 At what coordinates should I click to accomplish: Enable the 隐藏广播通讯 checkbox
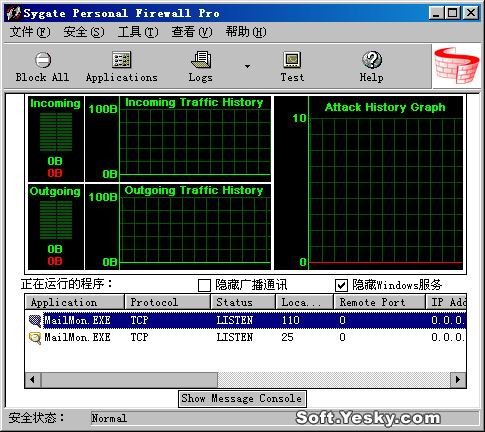(x=204, y=285)
